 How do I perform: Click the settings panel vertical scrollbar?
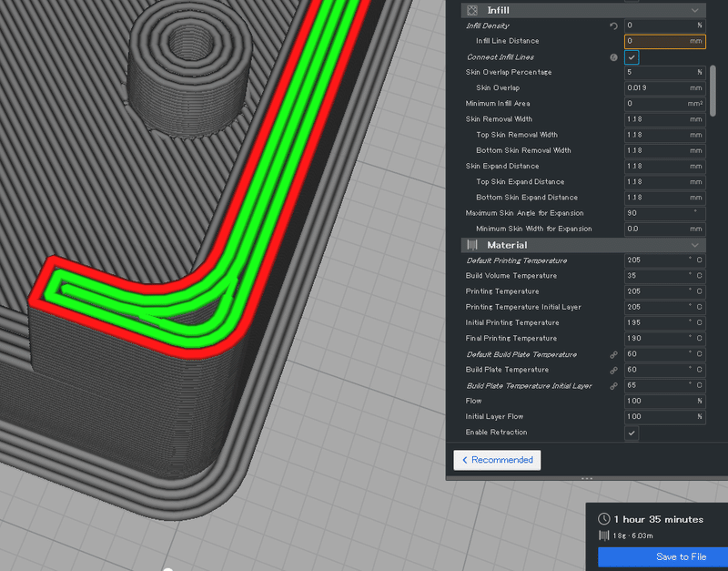coord(713,90)
